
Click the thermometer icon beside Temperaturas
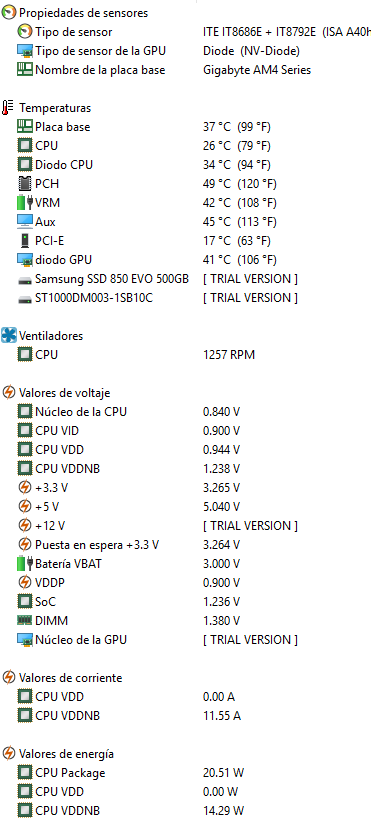tap(8, 108)
